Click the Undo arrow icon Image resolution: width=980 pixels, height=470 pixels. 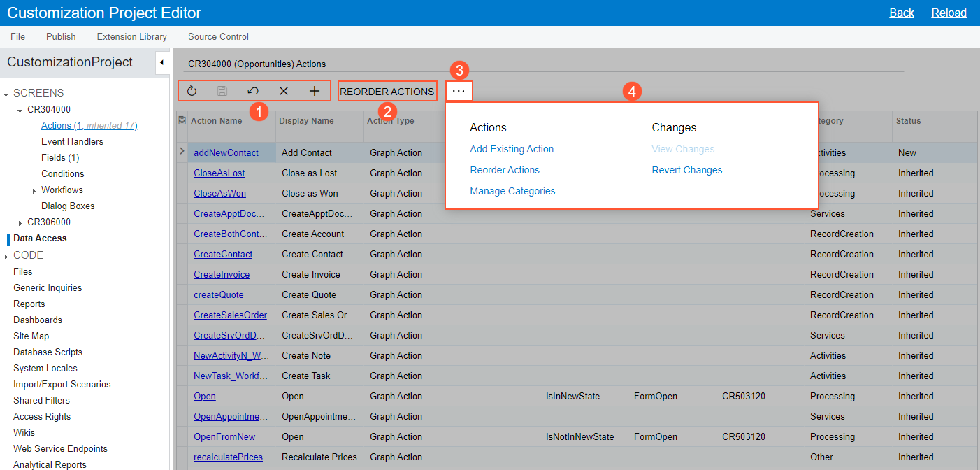point(253,91)
